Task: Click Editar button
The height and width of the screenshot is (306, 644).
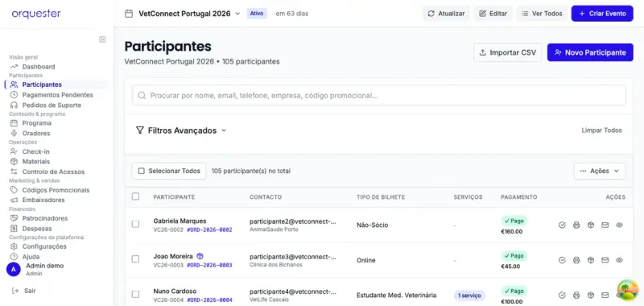Action: pos(493,14)
